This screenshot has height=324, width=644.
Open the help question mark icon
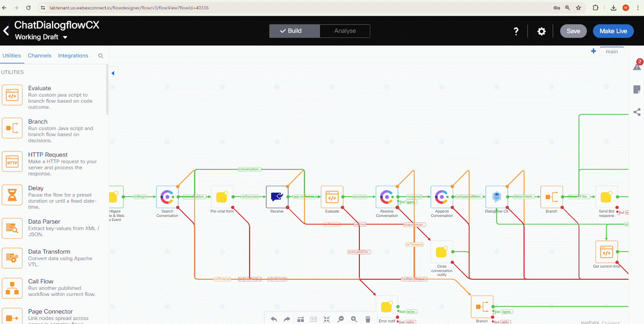pos(516,31)
